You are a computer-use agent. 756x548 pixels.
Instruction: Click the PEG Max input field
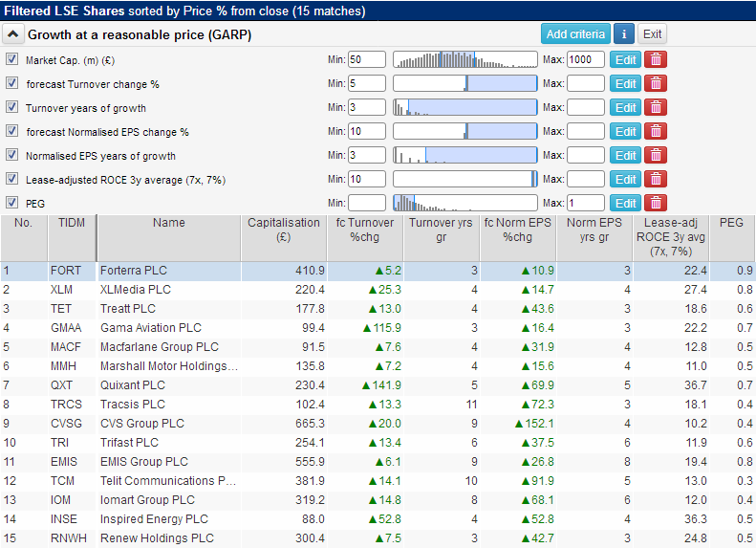(x=586, y=203)
